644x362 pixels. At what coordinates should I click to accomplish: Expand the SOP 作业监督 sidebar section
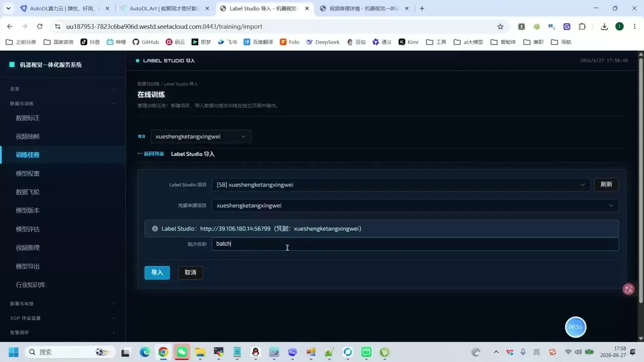point(63,318)
